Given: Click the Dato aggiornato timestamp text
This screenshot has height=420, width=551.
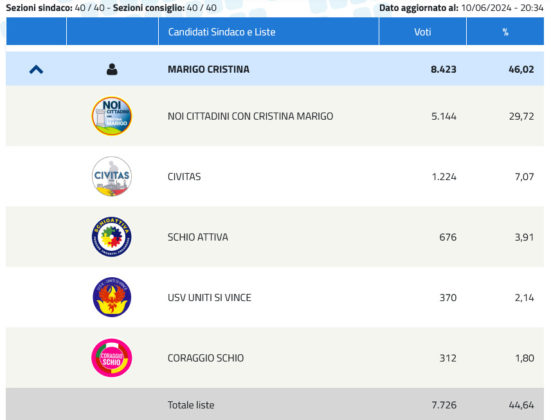Looking at the screenshot, I should pos(461,8).
